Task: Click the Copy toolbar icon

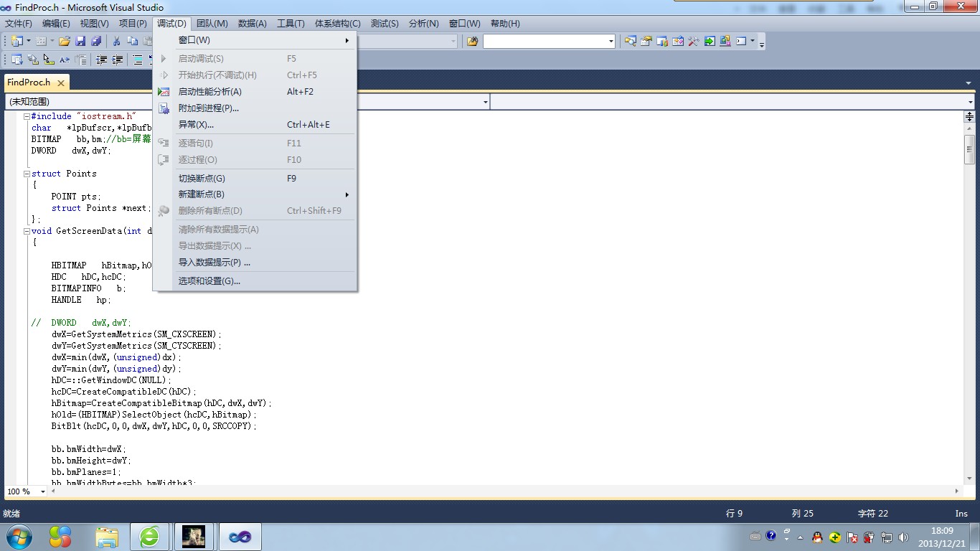Action: (x=133, y=41)
